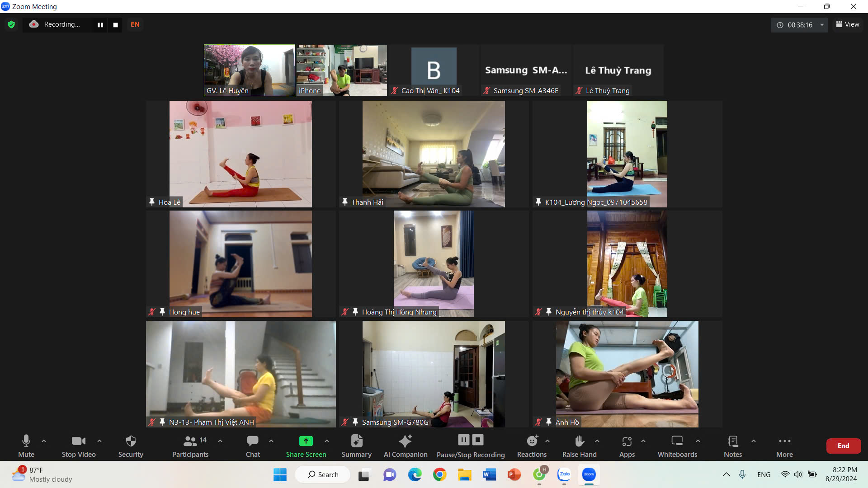Expand the audio options chevron next to Mute

[43, 441]
